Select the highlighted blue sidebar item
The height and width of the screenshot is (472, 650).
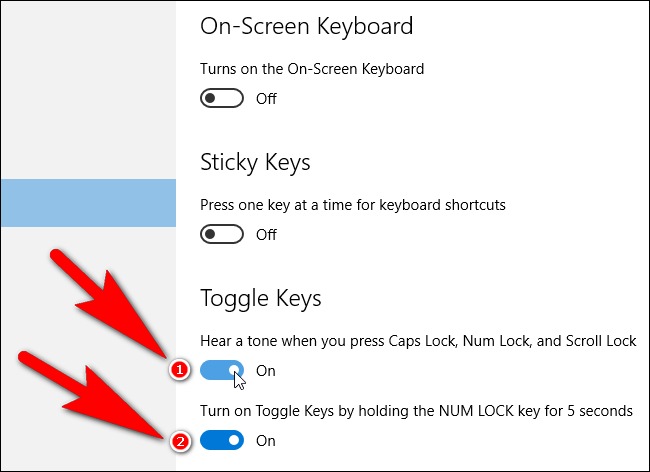88,203
